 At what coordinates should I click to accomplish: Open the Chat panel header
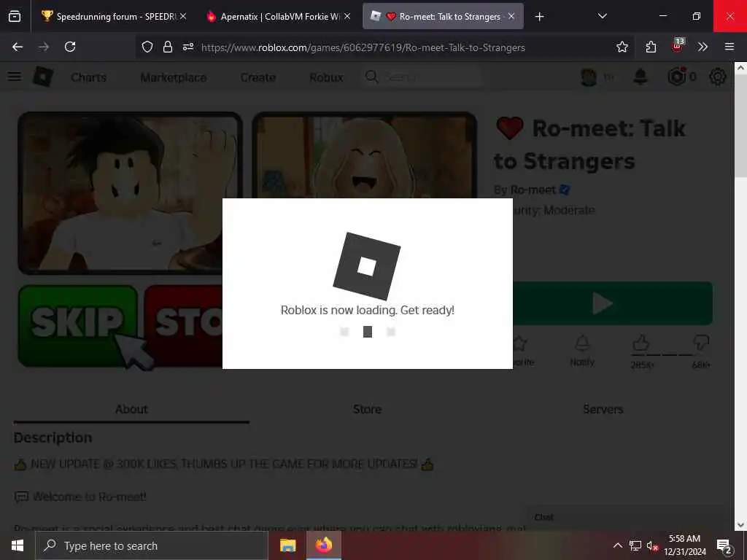click(623, 518)
